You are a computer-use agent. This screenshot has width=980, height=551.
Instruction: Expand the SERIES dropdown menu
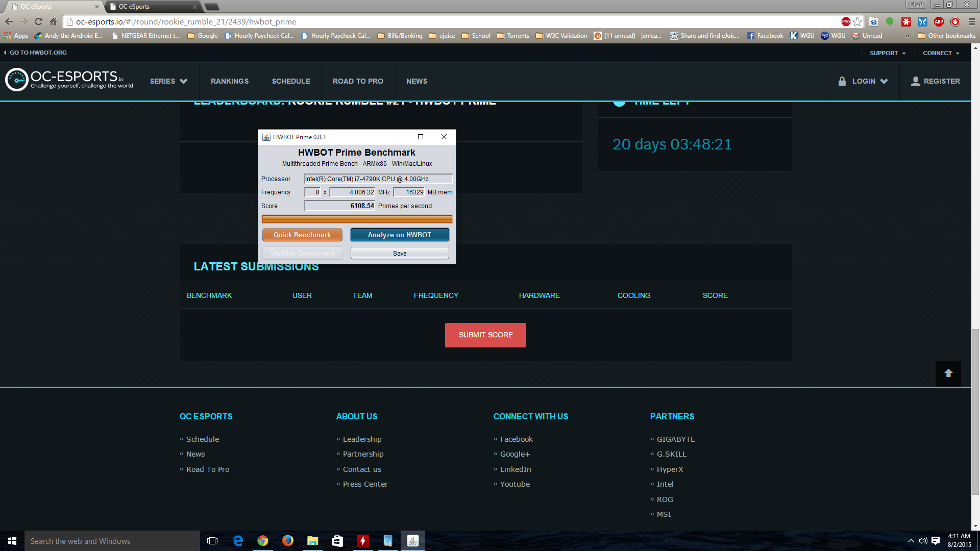168,81
